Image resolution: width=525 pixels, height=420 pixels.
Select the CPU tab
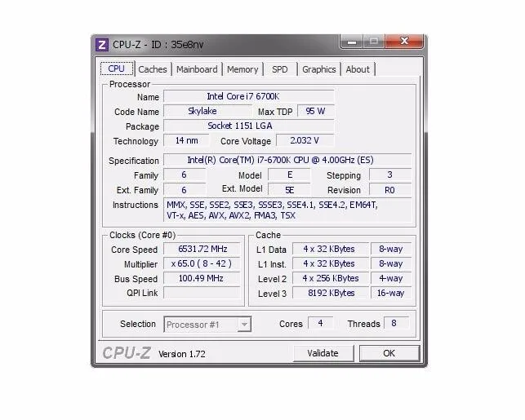[117, 69]
